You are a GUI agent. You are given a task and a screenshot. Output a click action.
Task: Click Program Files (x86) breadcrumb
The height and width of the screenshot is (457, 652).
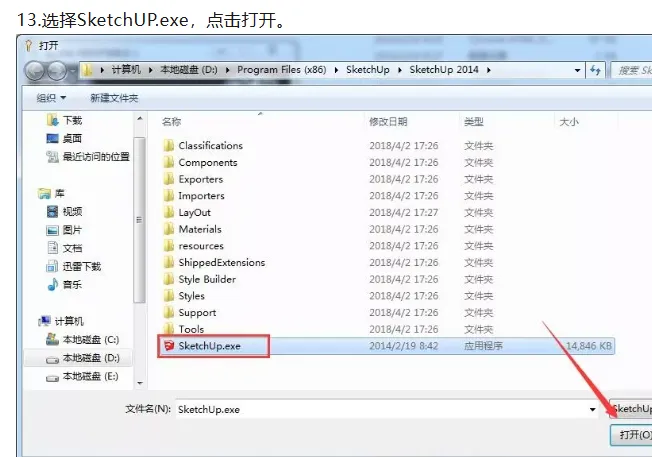tap(282, 70)
